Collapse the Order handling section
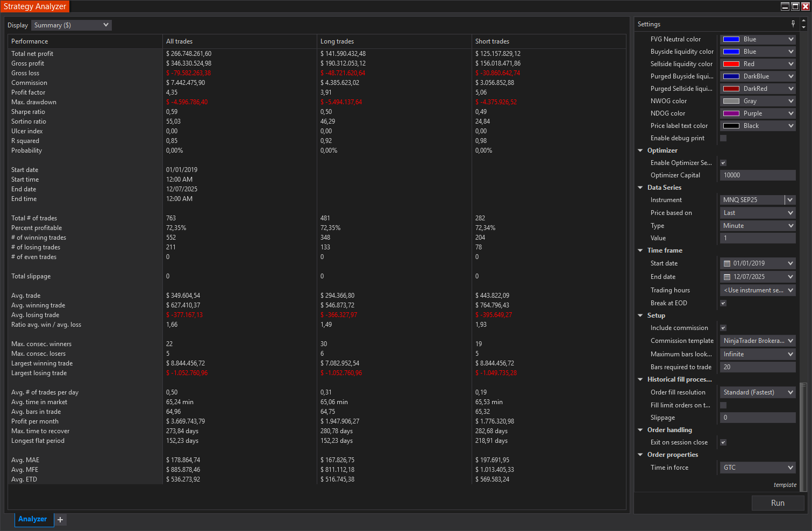 (x=640, y=429)
